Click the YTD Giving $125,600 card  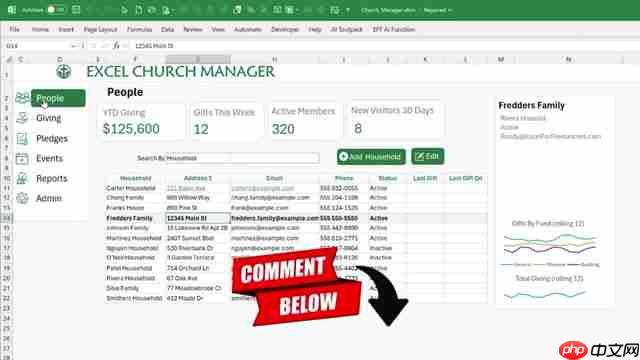(141, 121)
